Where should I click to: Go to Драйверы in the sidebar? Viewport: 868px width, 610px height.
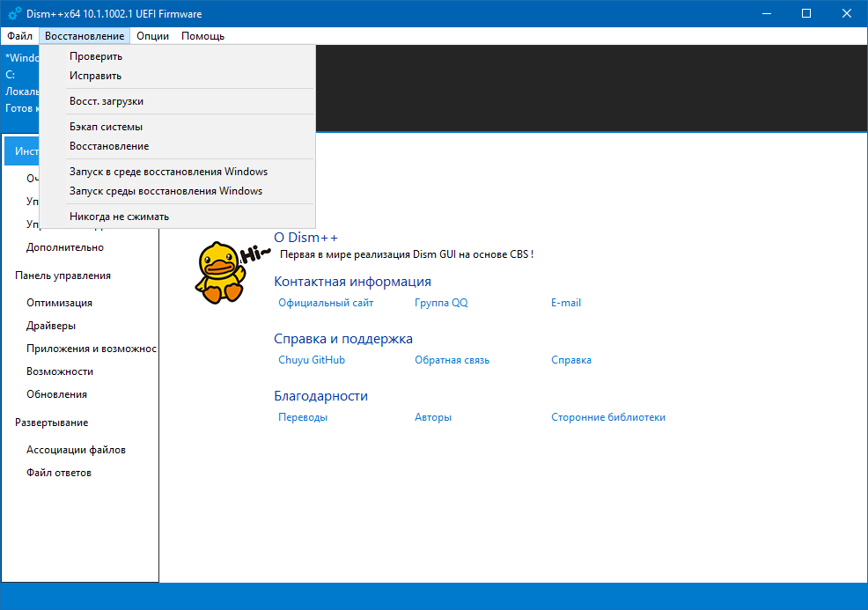point(51,326)
